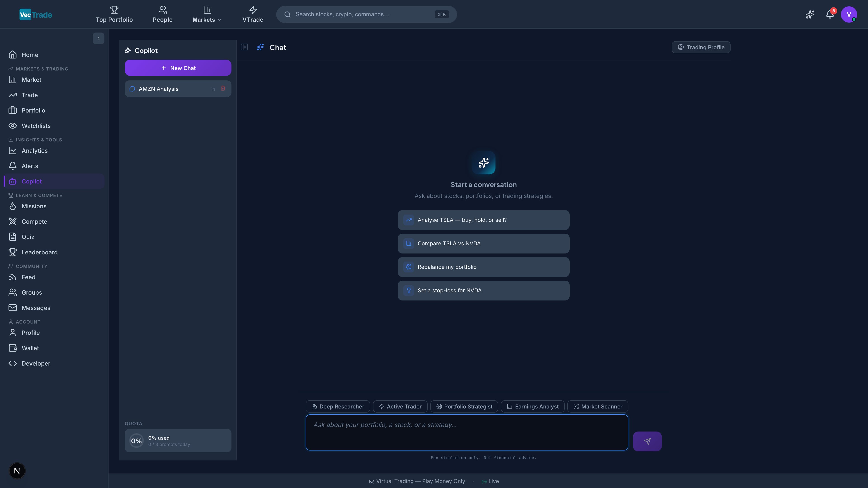The width and height of the screenshot is (868, 488).
Task: Click the Account section header
Action: tap(24, 322)
